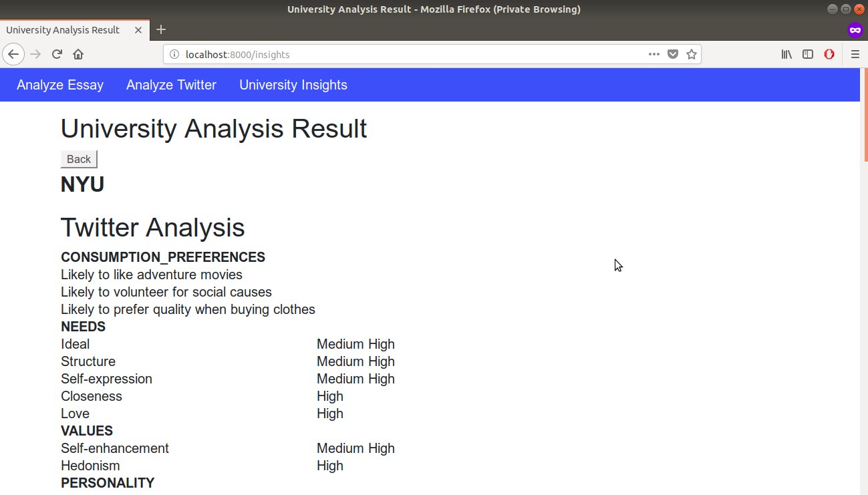
Task: Click Medium High value for Ideal
Action: (x=355, y=344)
